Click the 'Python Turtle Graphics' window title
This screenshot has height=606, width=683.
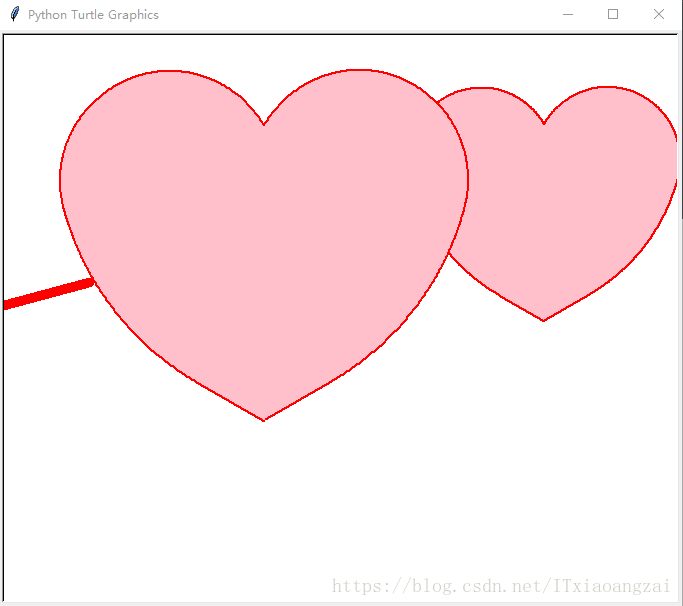click(93, 15)
